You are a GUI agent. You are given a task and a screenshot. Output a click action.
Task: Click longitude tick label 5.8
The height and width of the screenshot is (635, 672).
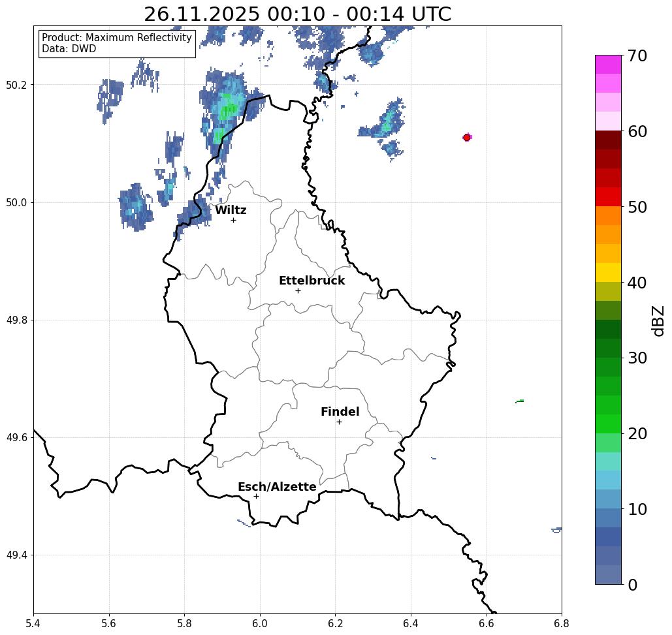point(184,623)
